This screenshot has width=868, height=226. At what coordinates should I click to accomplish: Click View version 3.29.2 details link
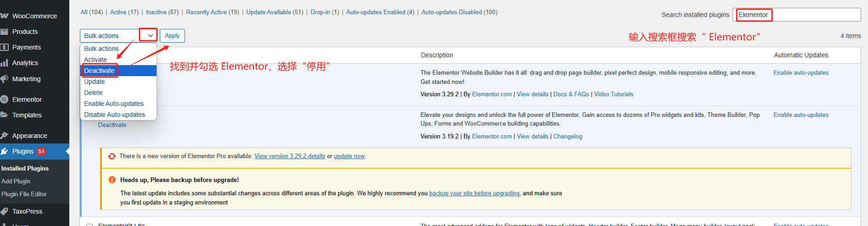pos(290,156)
